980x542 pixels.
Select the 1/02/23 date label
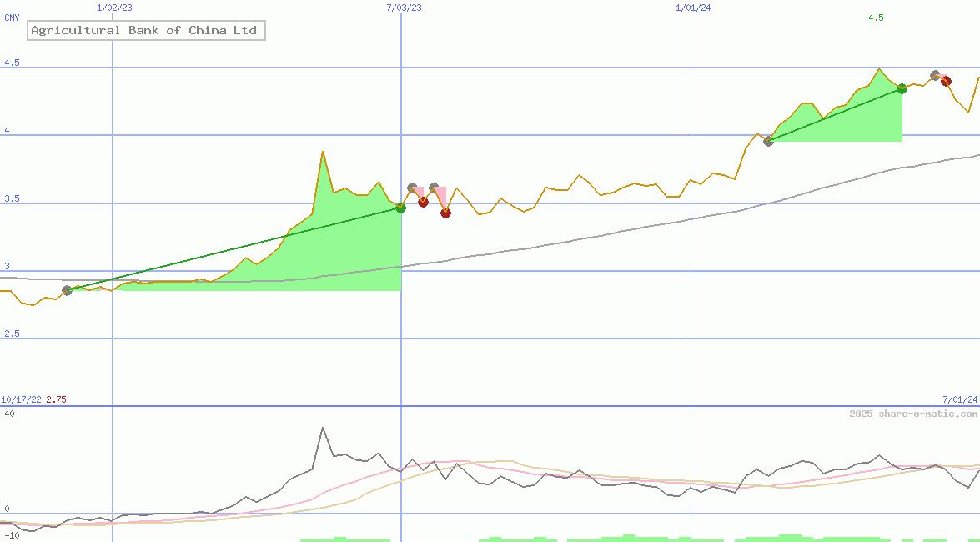tap(114, 8)
